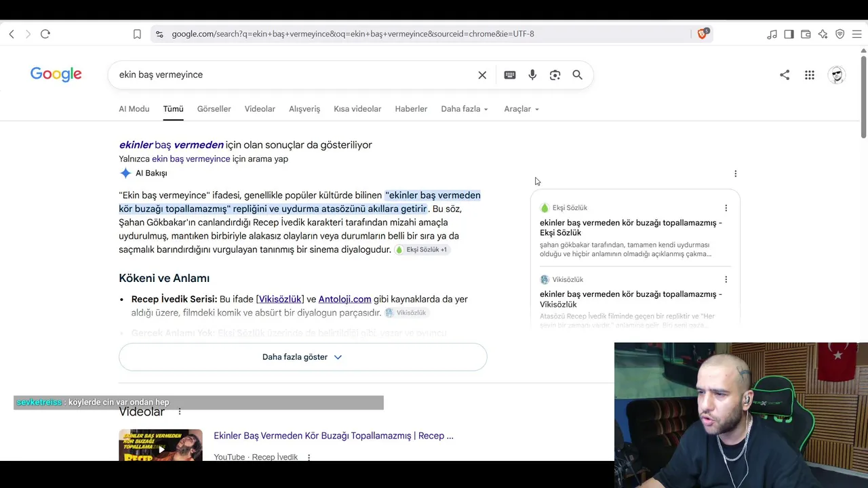Go to the Google home logo

pyautogui.click(x=56, y=75)
